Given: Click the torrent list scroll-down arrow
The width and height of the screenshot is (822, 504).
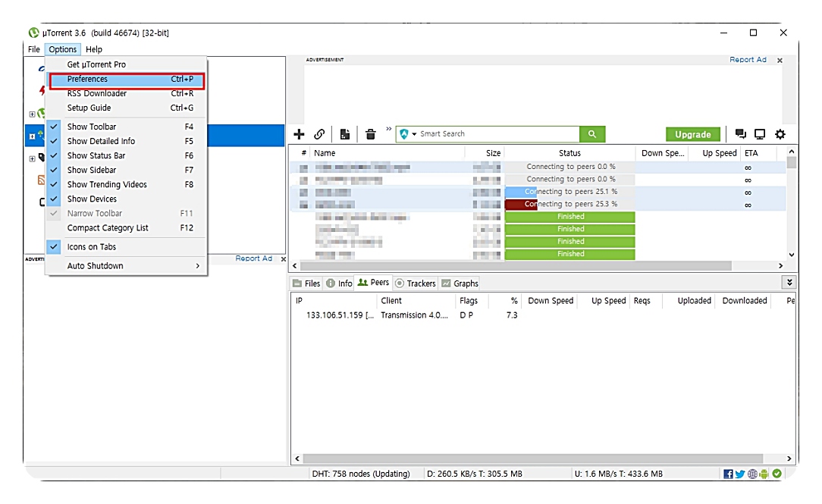Looking at the screenshot, I should click(x=792, y=255).
